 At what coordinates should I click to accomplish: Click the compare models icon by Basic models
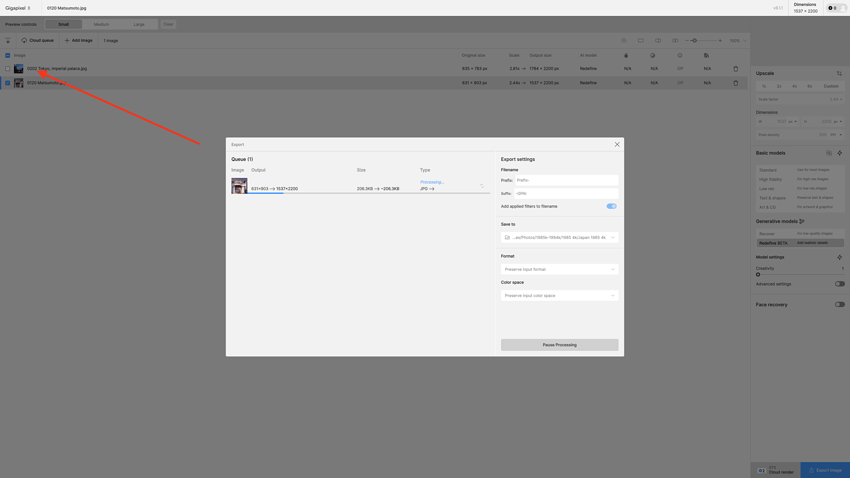829,153
